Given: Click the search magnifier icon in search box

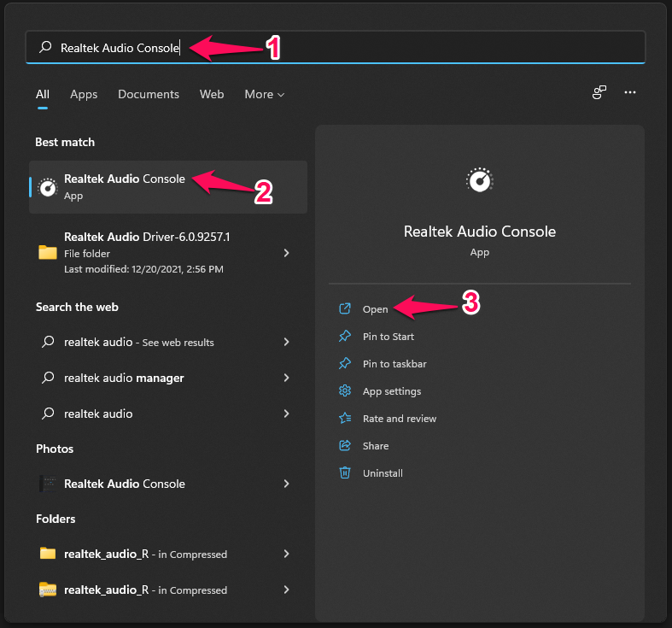Looking at the screenshot, I should pyautogui.click(x=46, y=48).
